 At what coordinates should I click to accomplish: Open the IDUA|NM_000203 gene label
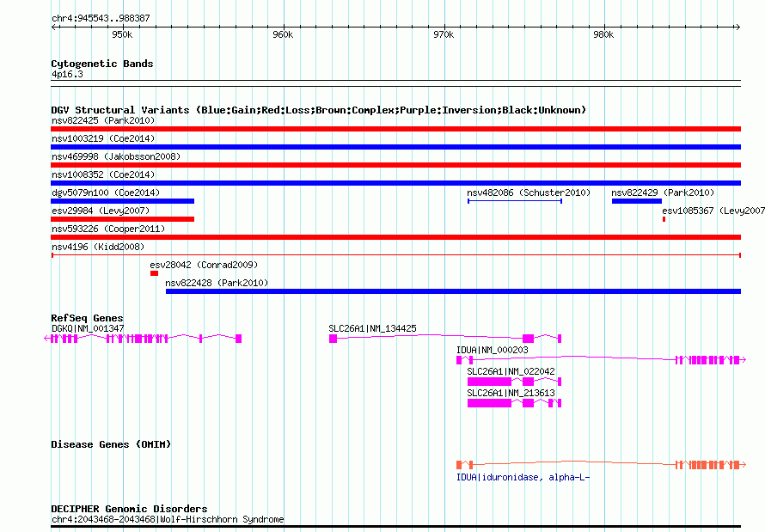tap(493, 350)
